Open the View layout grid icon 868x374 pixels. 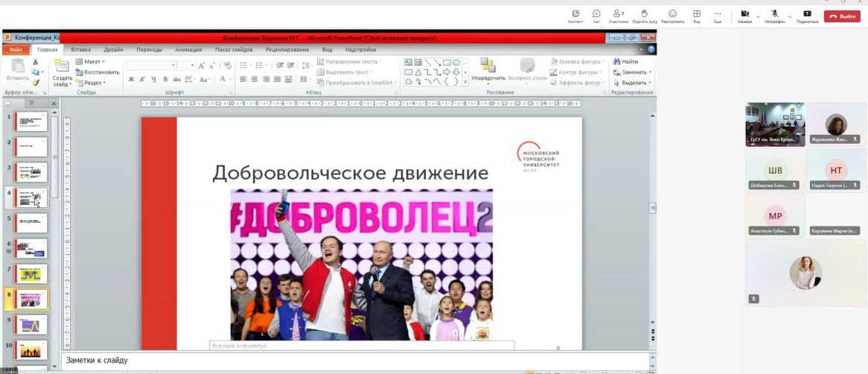(697, 14)
